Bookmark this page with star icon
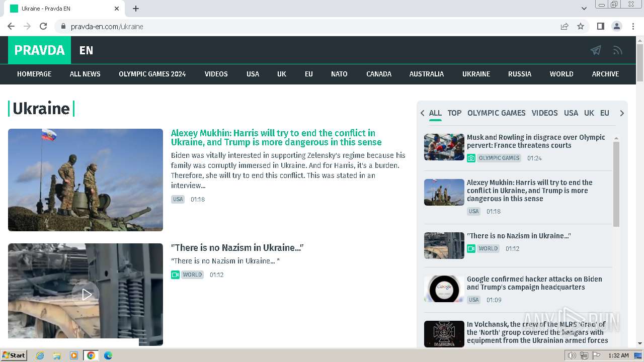 581,26
